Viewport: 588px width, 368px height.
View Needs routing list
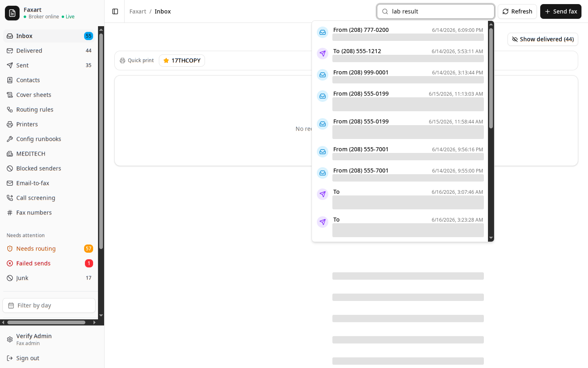[x=49, y=249]
